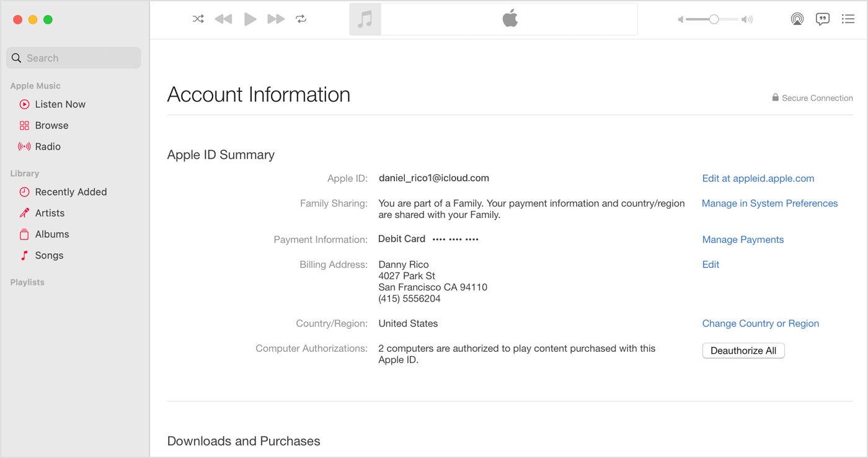Skip to next track
This screenshot has height=458, width=868.
(x=276, y=19)
